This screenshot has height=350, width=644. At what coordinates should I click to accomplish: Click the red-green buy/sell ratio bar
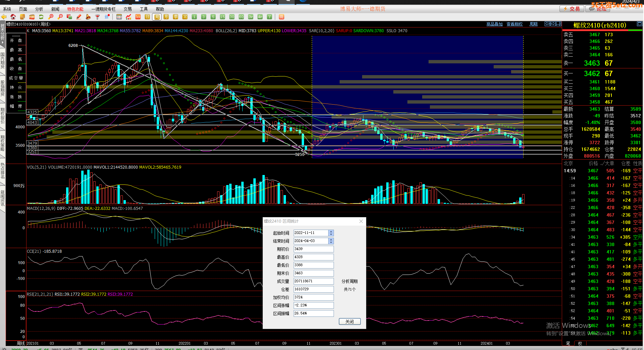click(602, 30)
